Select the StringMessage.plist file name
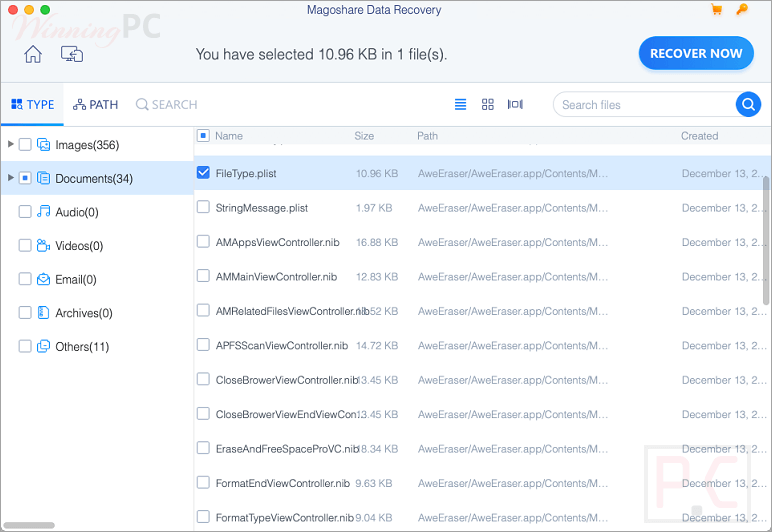This screenshot has width=772, height=532. (261, 208)
